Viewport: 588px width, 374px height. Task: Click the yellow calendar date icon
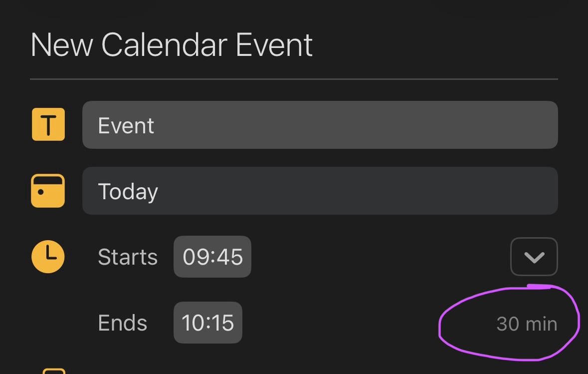[48, 191]
